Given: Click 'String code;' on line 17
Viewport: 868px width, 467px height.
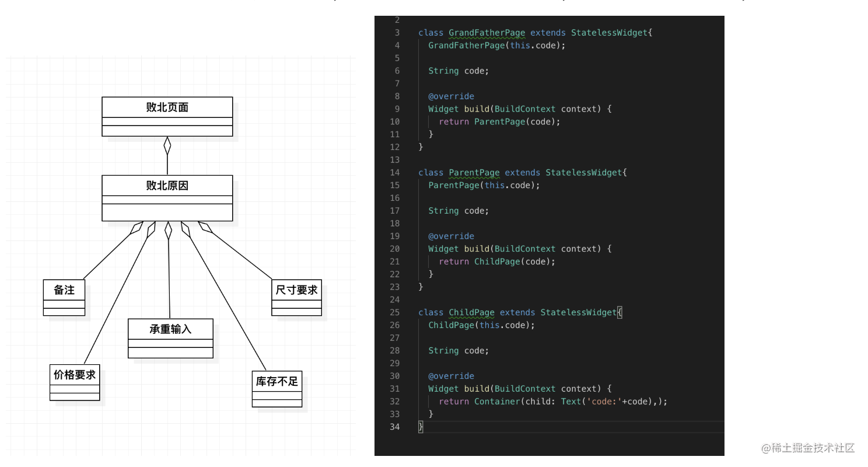Looking at the screenshot, I should [459, 211].
